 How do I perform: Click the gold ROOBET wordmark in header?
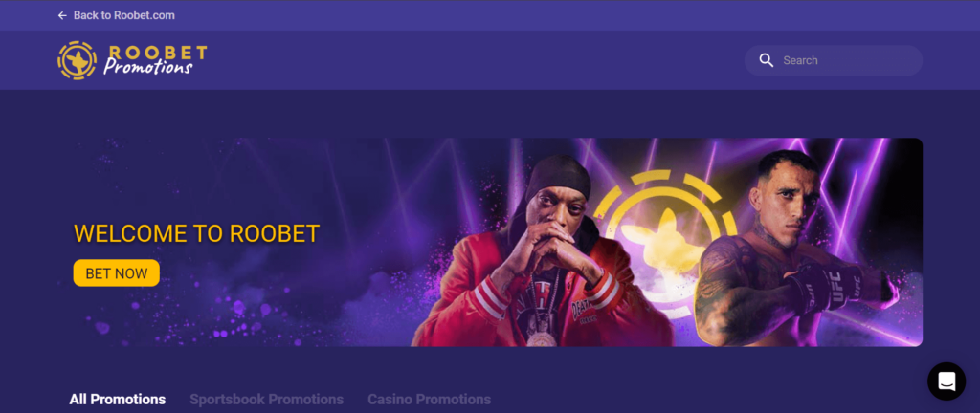[x=157, y=53]
